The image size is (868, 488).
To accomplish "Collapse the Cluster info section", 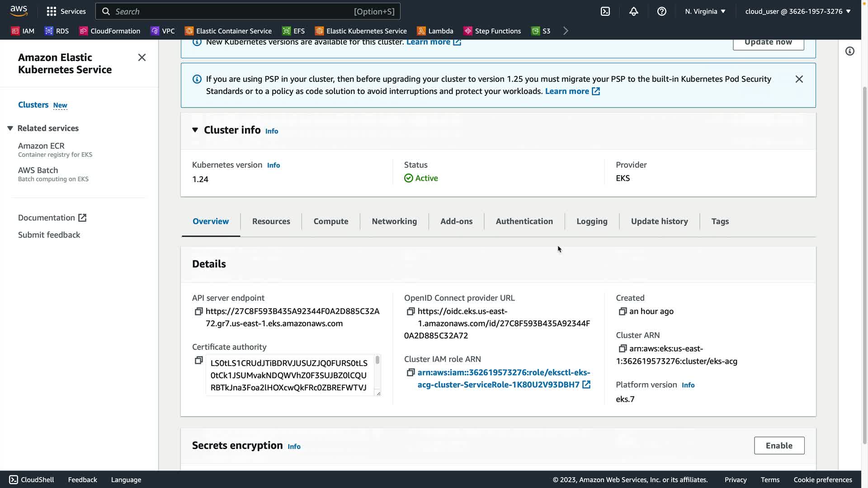I will pos(195,130).
